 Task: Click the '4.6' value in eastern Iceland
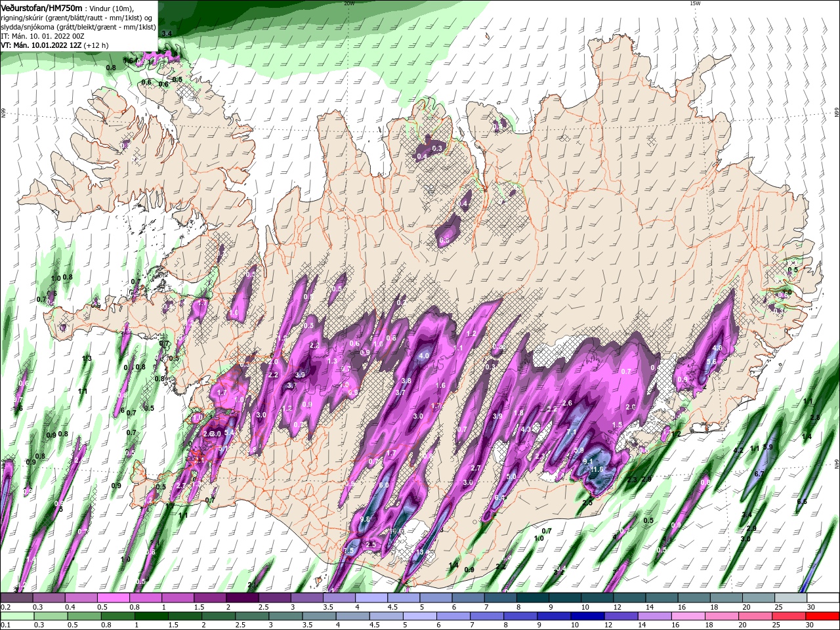pyautogui.click(x=717, y=348)
